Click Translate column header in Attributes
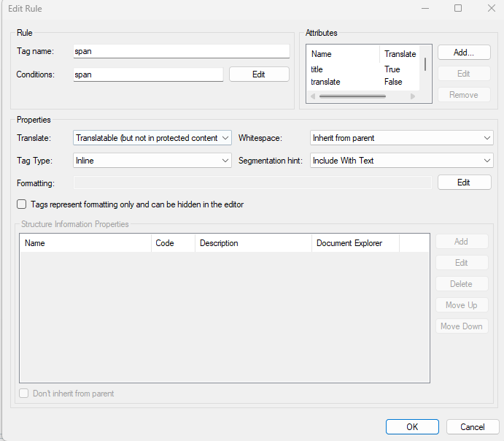 click(400, 54)
